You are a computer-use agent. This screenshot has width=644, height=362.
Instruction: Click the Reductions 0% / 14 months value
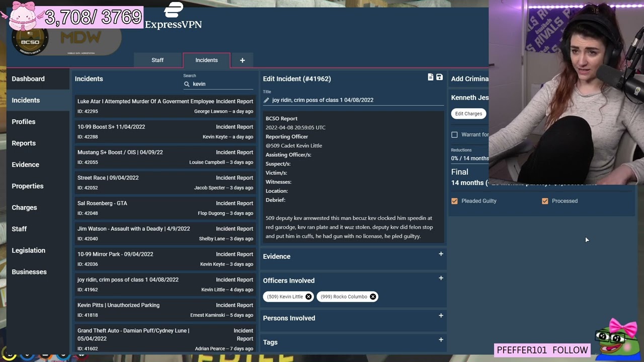click(x=470, y=158)
